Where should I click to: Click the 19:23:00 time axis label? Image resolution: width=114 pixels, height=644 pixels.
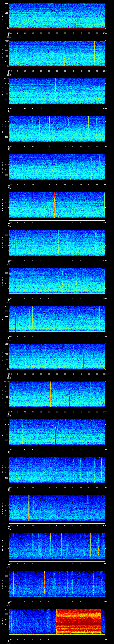[x=9, y=298]
